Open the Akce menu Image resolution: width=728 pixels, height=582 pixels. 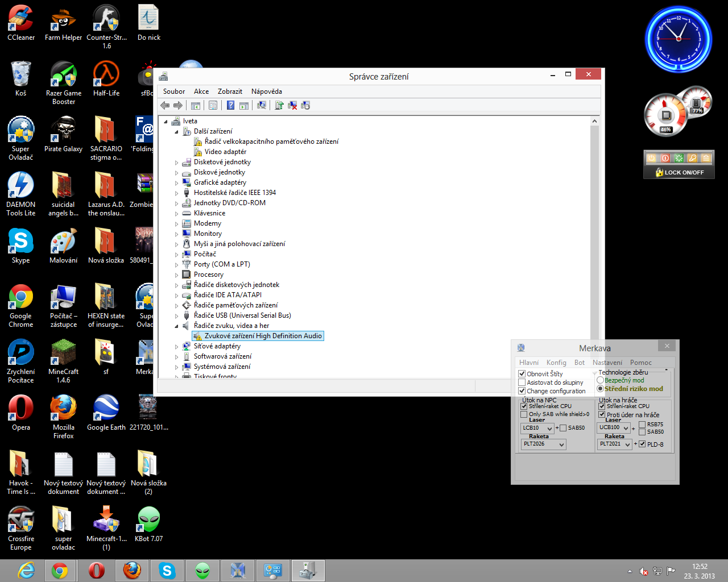tap(201, 92)
